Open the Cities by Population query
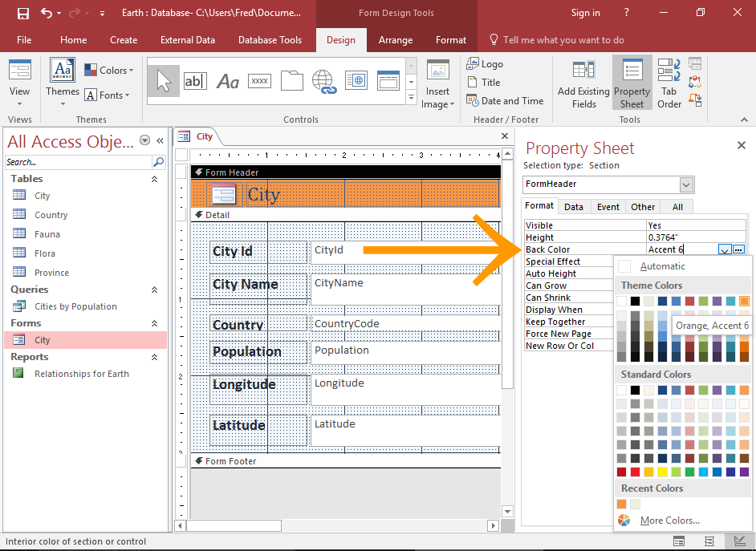Viewport: 756px width, 551px height. pos(75,306)
